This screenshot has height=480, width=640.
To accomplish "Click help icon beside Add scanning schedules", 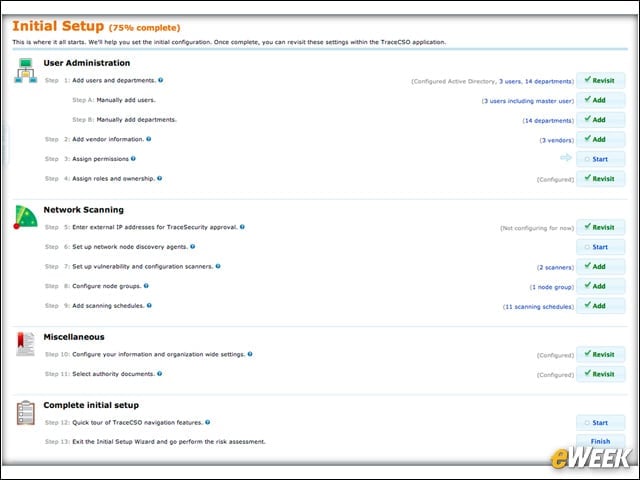I will 149,305.
